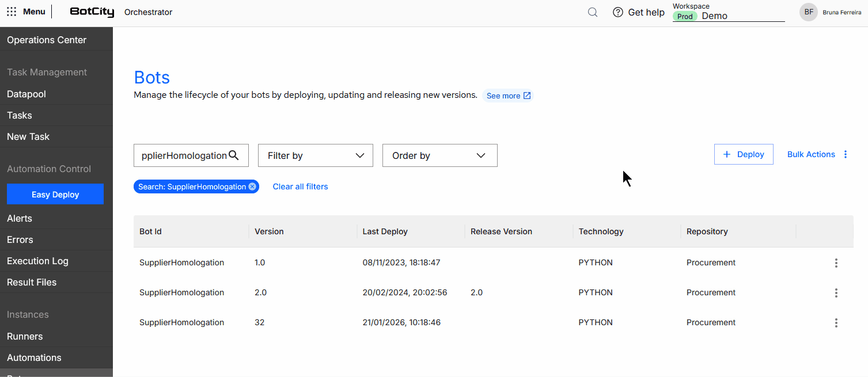Expand the Order by dropdown

tap(440, 155)
